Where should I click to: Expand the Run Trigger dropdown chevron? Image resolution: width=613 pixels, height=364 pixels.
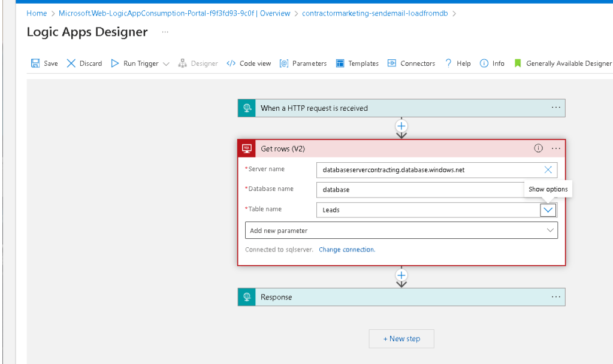tap(166, 63)
